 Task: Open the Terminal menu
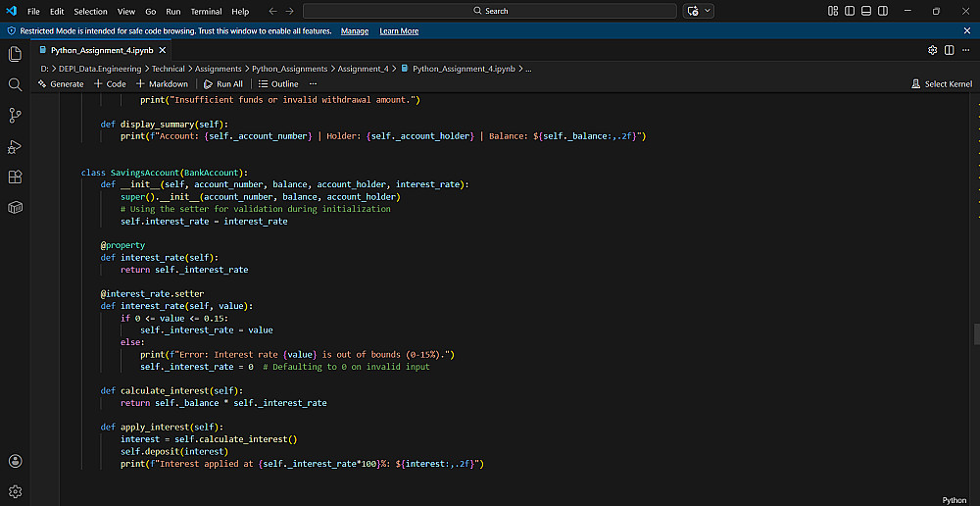(x=206, y=11)
